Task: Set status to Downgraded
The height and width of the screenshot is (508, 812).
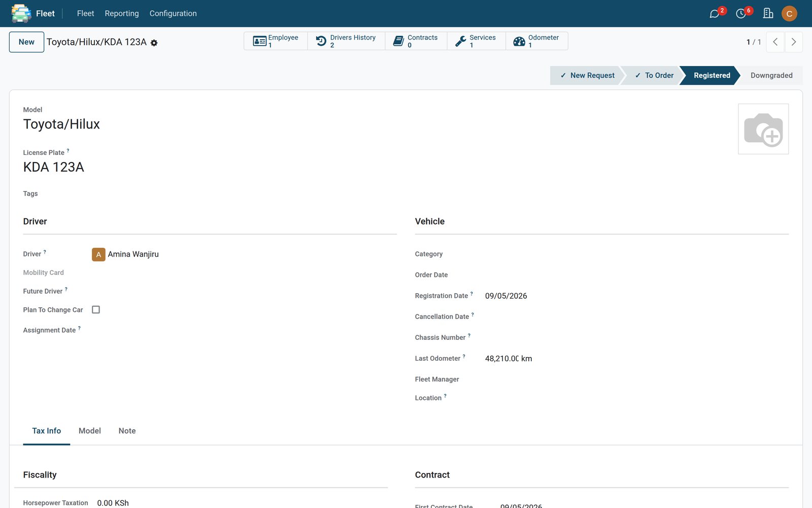Action: coord(771,75)
